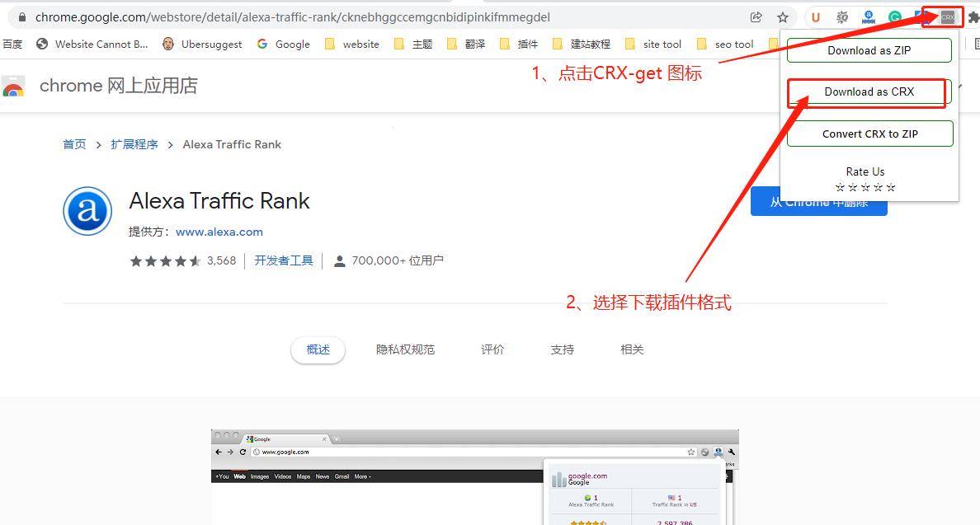Click the 'chrome 网上应用店' header text
Viewport: 980px width, 525px height.
119,86
